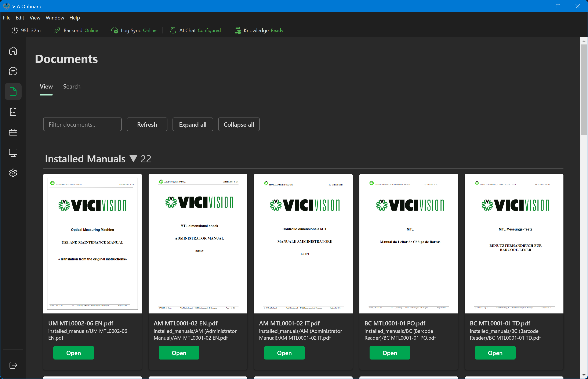Click the Knowledge database icon
The width and height of the screenshot is (588, 379).
click(237, 30)
